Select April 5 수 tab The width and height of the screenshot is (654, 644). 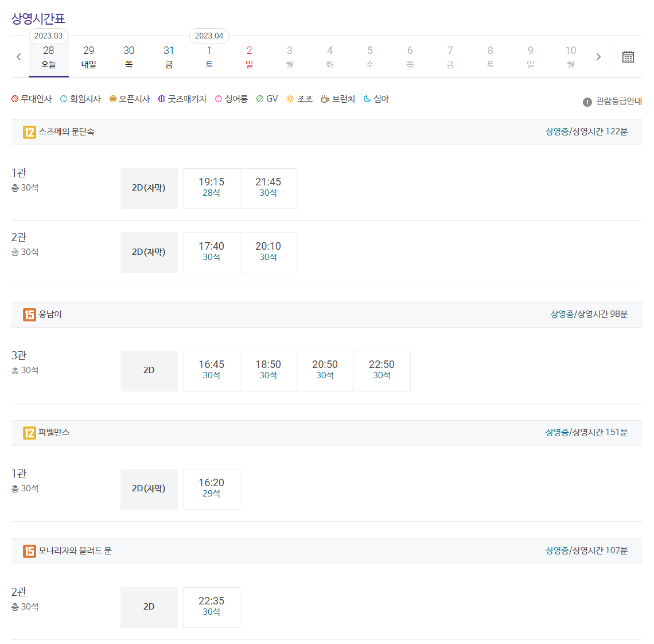click(370, 57)
